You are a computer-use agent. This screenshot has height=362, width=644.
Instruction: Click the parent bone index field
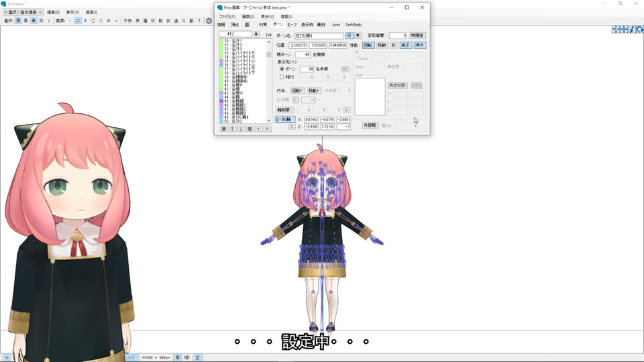tap(303, 54)
